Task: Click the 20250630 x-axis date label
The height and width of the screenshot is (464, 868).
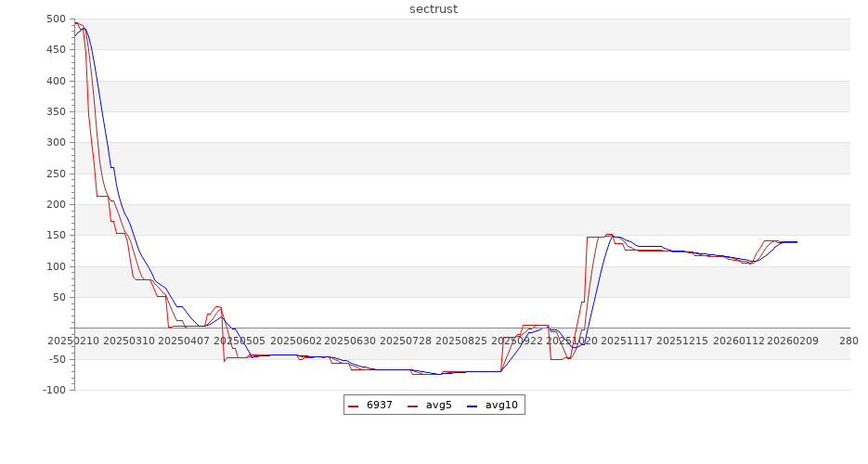Action: (350, 341)
